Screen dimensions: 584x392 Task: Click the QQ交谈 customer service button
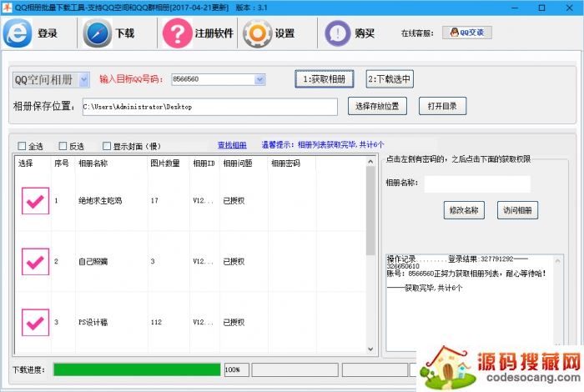pos(466,33)
